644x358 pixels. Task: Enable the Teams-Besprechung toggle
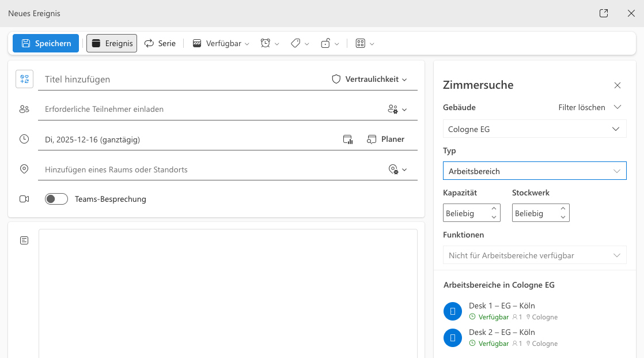(56, 199)
